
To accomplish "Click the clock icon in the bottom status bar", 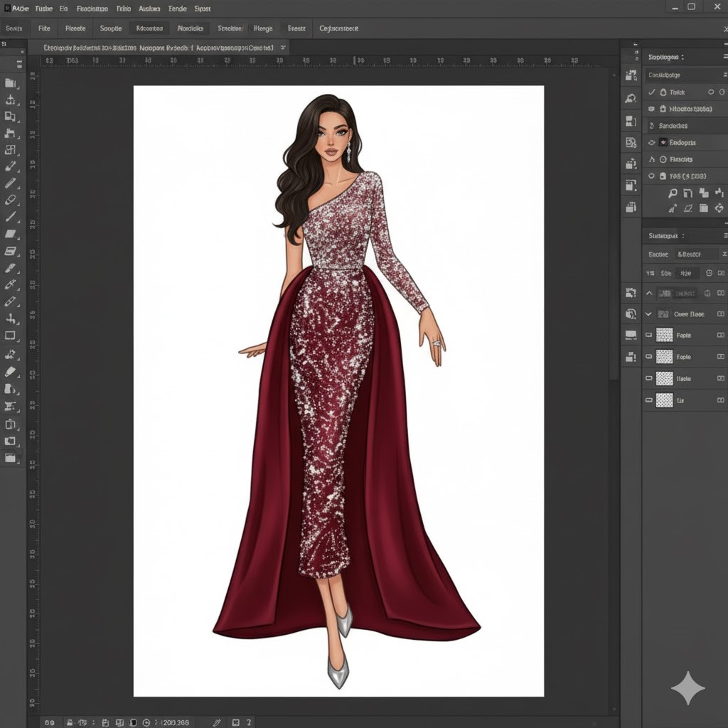I will click(x=146, y=722).
